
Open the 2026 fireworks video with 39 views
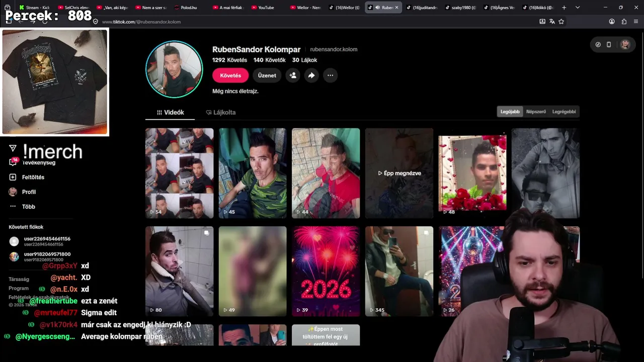point(326,271)
